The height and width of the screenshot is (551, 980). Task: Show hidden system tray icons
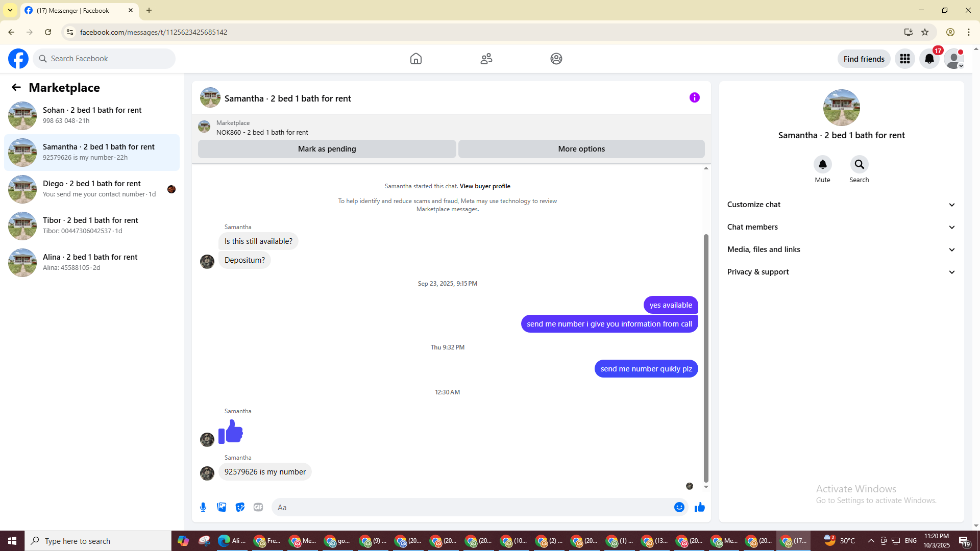[871, 541]
